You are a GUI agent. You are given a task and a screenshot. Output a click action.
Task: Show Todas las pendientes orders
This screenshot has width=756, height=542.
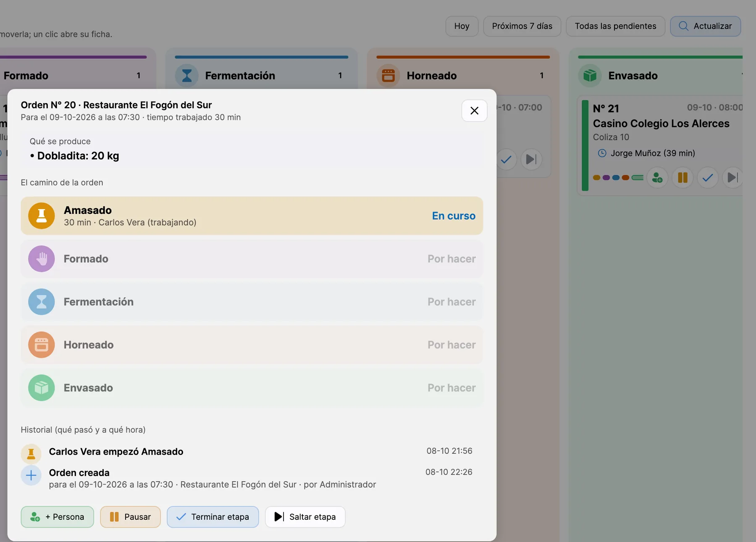click(616, 26)
